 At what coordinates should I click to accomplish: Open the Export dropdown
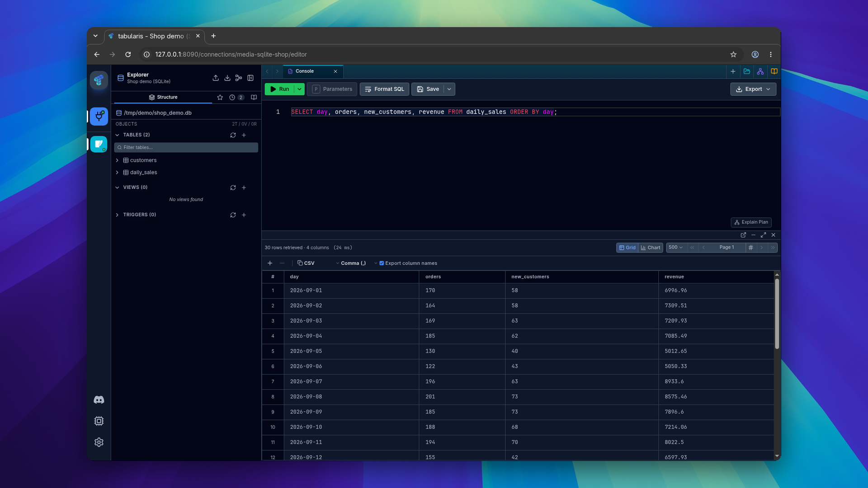pos(753,89)
